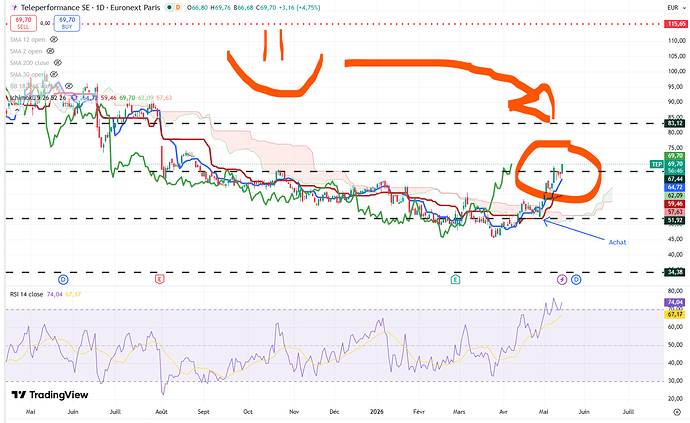This screenshot has height=423, width=690.
Task: Click the Mars label on time axis
Action: point(459,412)
